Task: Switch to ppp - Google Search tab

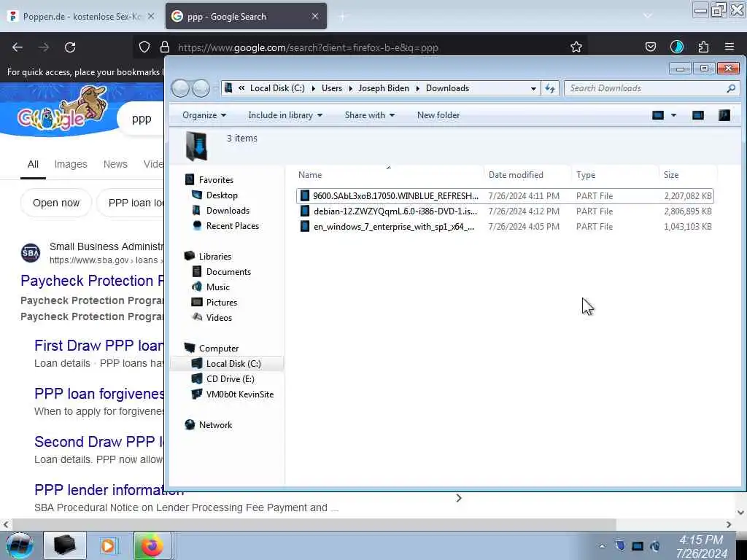Action: (x=246, y=16)
